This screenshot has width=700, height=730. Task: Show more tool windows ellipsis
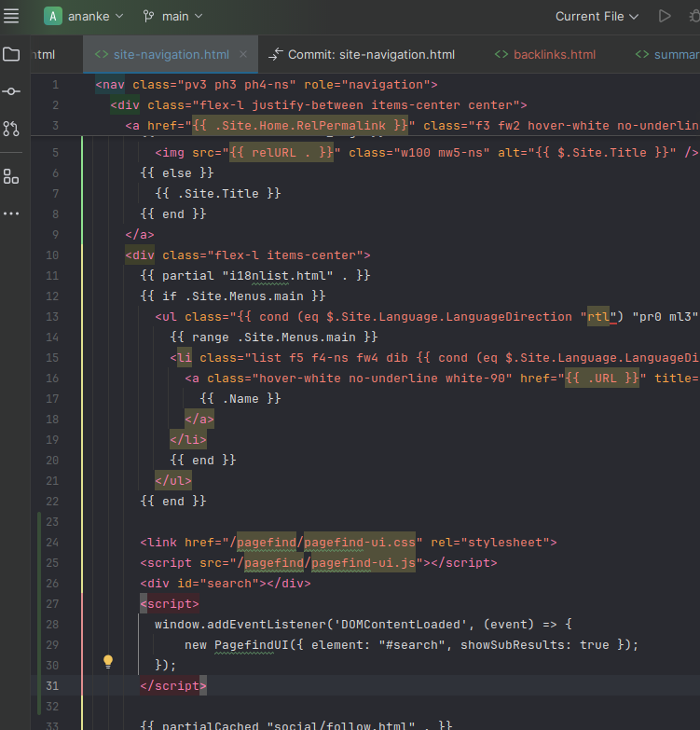pos(11,213)
